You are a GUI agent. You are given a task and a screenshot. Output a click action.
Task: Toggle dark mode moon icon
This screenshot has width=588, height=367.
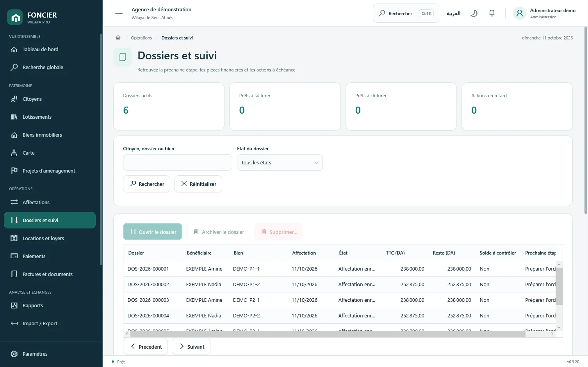tap(474, 13)
